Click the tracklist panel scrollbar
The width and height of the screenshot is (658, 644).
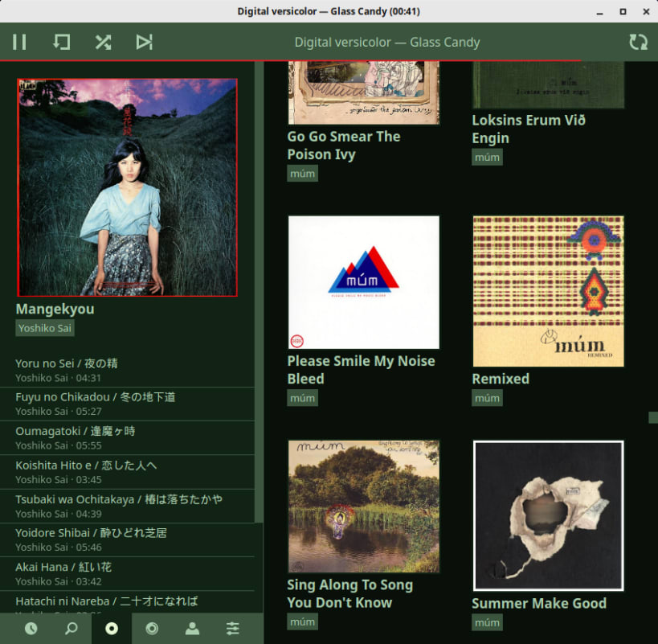(x=259, y=291)
